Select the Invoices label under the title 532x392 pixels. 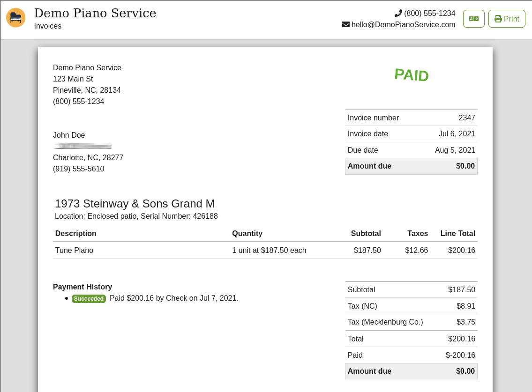(47, 26)
